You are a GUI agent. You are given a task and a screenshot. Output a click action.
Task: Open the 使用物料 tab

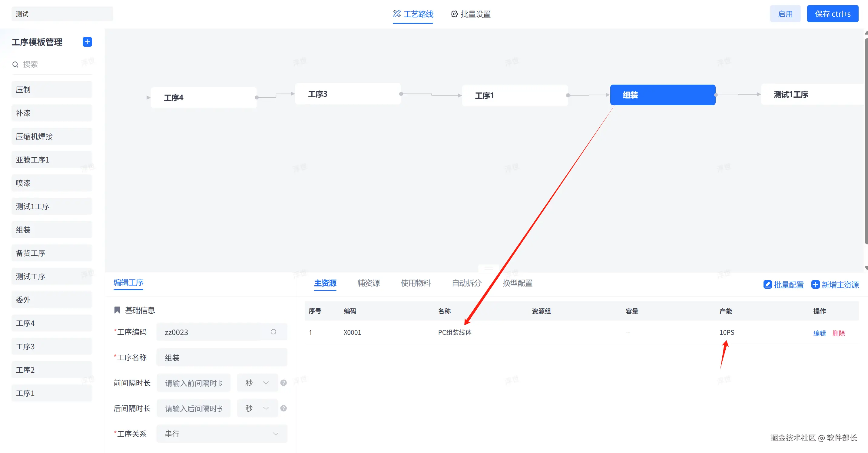tap(416, 283)
